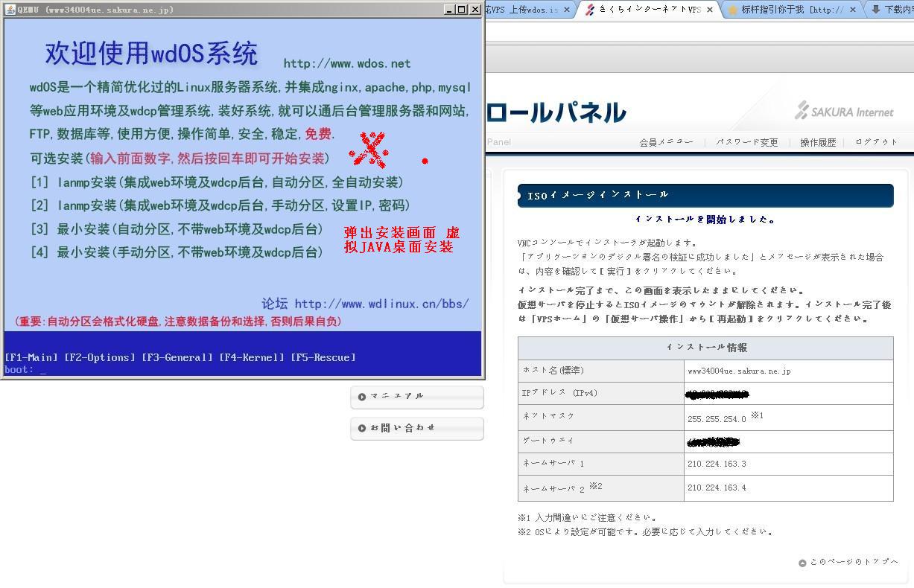Image resolution: width=914 pixels, height=588 pixels.
Task: Click the boot: prompt in the QEMU console
Action: (x=25, y=369)
